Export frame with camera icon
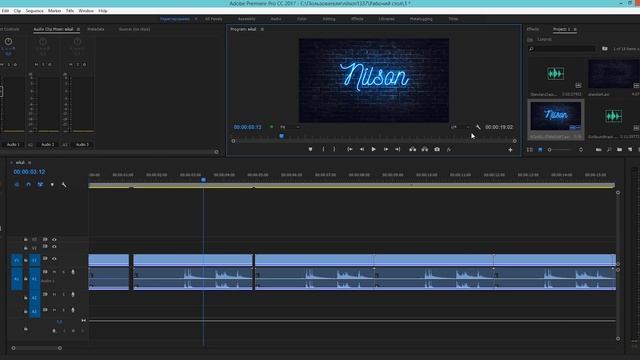The height and width of the screenshot is (360, 640). pos(437,149)
